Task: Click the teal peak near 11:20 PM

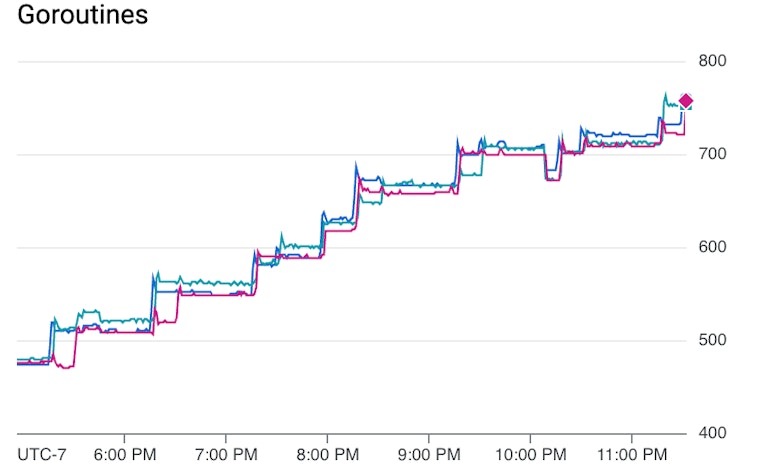Action: click(x=665, y=95)
